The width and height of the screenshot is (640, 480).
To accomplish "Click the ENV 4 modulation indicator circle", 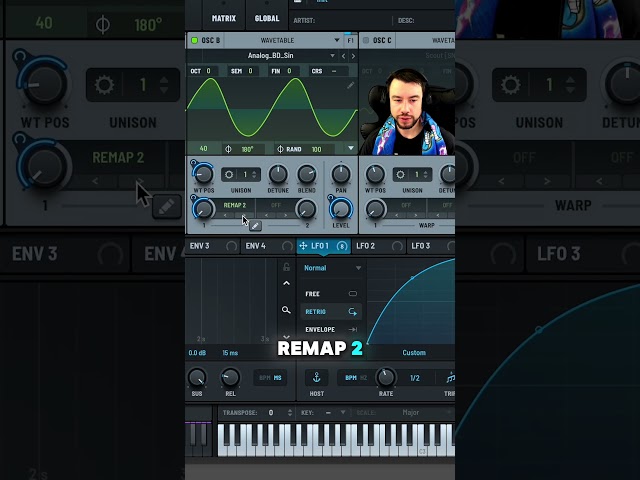I will click(x=287, y=246).
